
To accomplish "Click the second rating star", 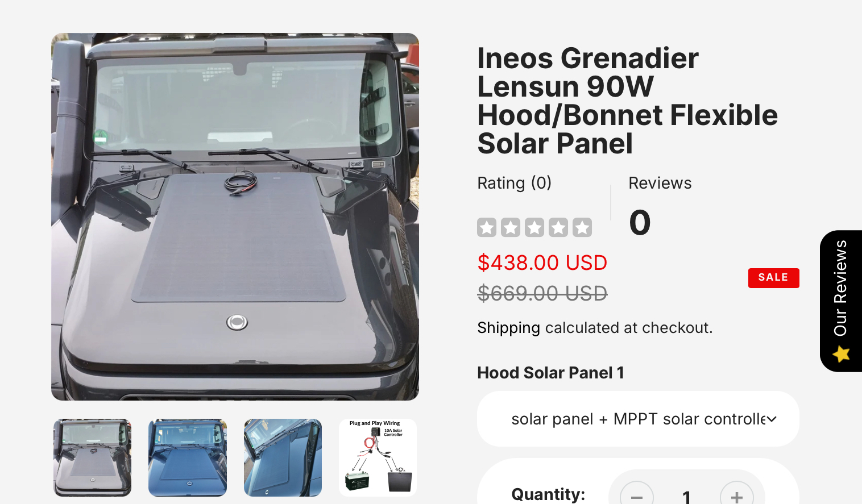I will 511,227.
